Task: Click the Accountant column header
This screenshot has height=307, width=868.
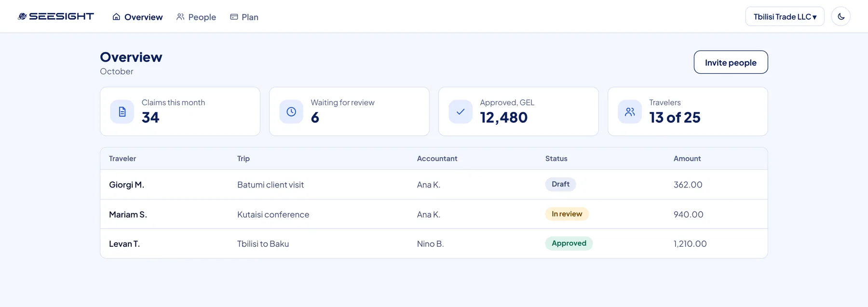Action: [x=437, y=159]
